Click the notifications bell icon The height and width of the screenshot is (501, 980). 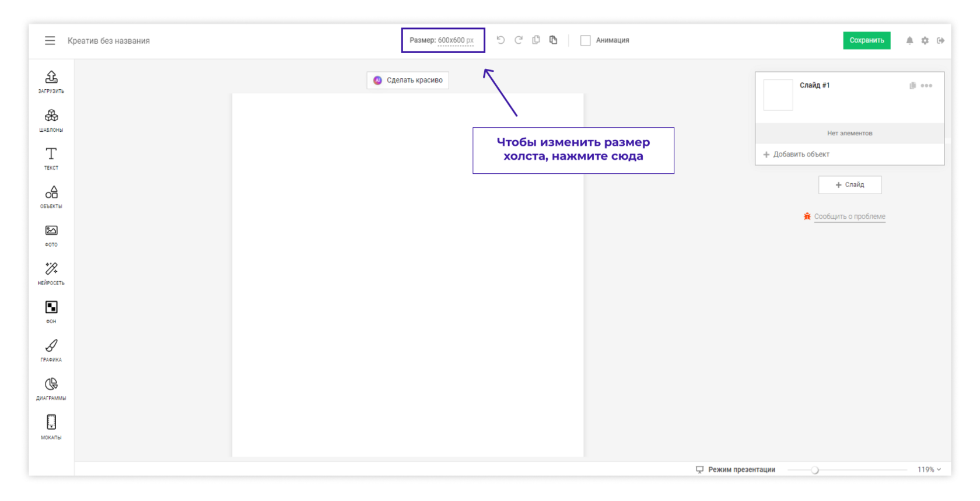[909, 40]
